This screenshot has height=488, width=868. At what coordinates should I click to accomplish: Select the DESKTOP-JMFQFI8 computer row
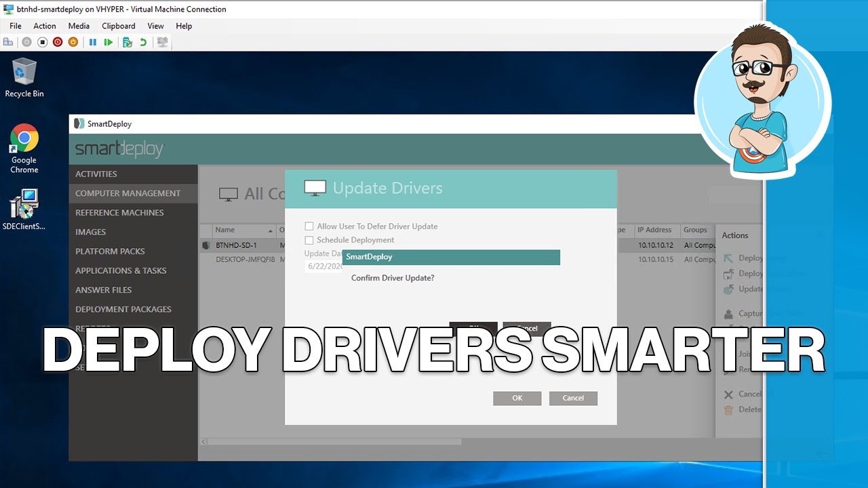(x=243, y=260)
